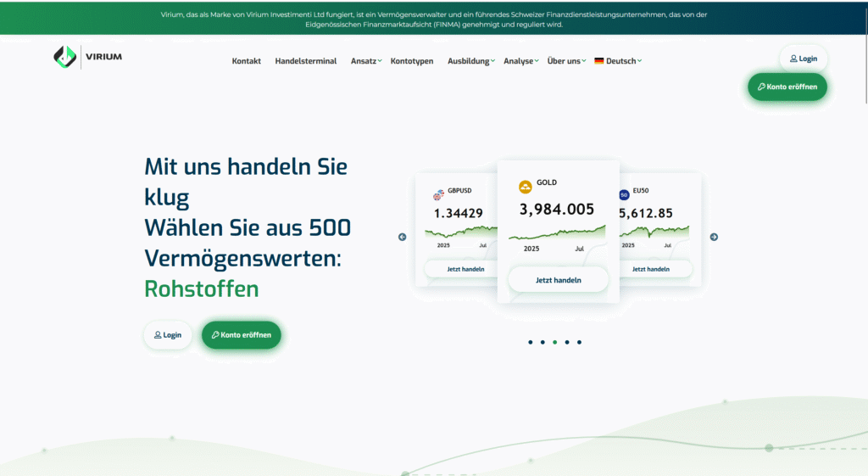
Task: Go to the Handelsterminal page
Action: 306,61
